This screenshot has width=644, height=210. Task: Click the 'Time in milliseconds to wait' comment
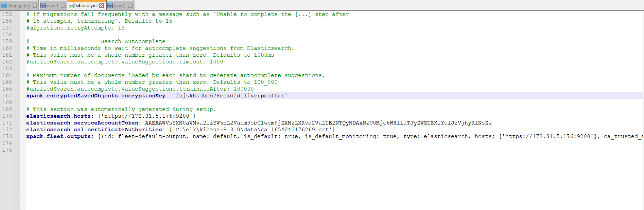[160, 48]
